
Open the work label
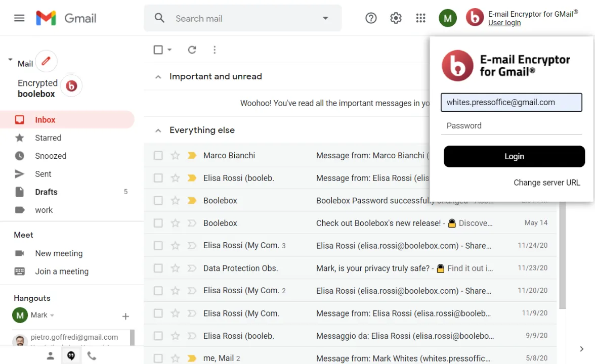click(x=67, y=210)
